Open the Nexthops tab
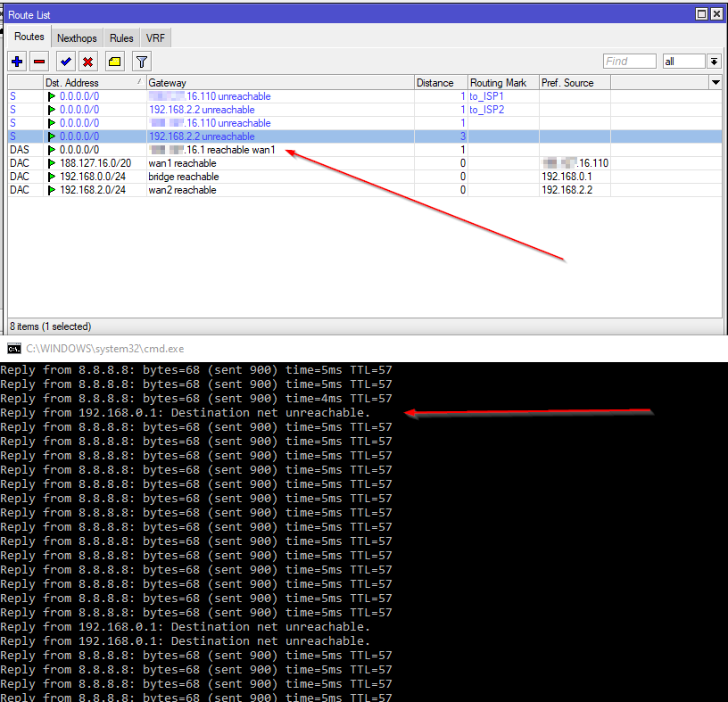 pyautogui.click(x=77, y=38)
